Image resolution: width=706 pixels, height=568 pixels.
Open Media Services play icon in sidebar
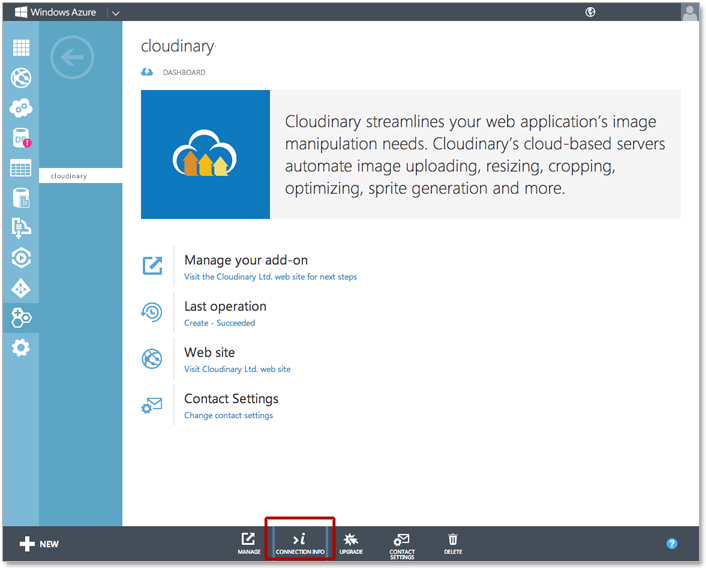coord(21,258)
